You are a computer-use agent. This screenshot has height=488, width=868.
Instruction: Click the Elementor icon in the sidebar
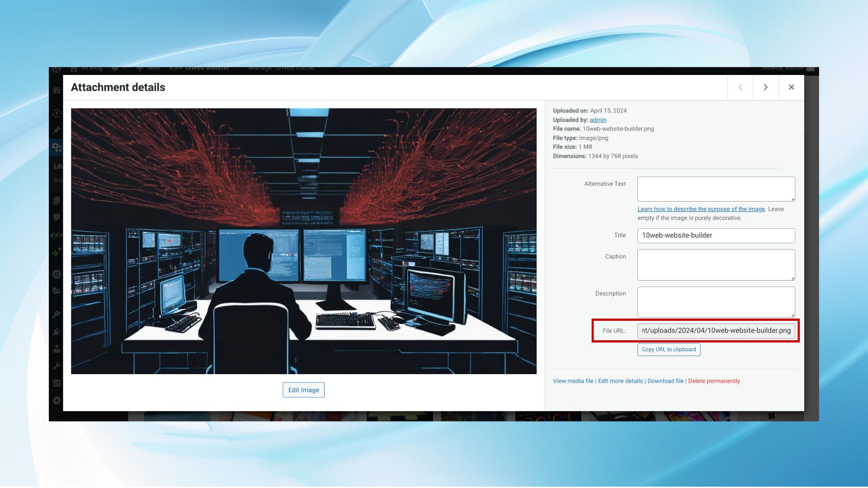coord(57,274)
